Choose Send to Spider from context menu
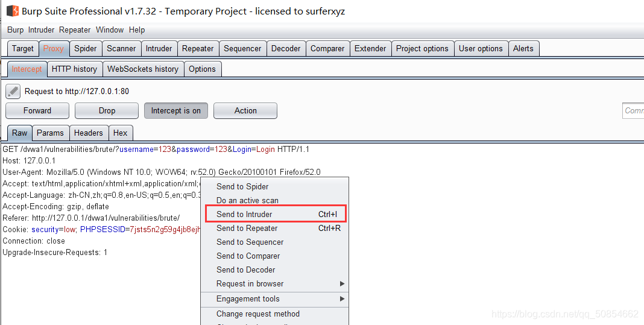The height and width of the screenshot is (325, 644). [x=274, y=186]
